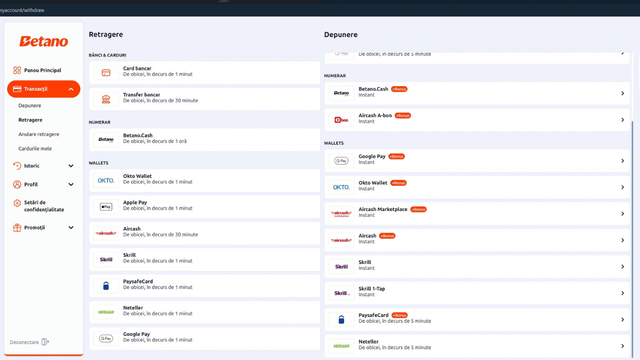The image size is (640, 360).
Task: Open Aircash Marketplace deposit row arrow
Action: [622, 214]
